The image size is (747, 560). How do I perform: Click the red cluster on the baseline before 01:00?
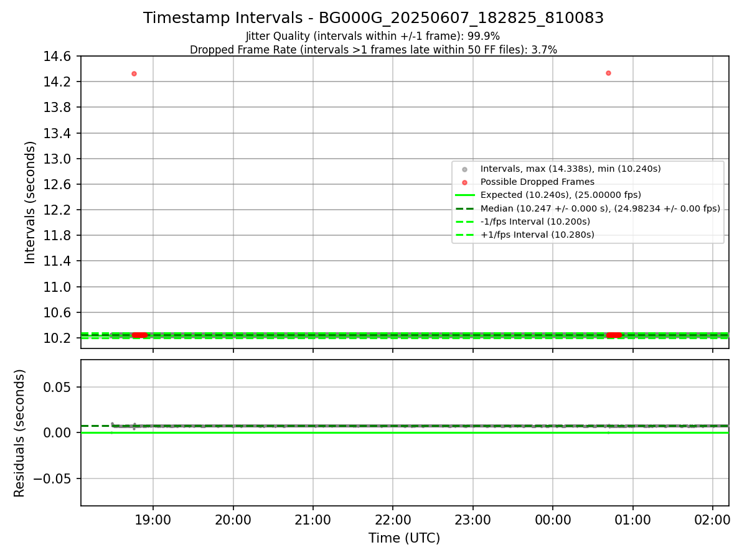[x=614, y=335]
